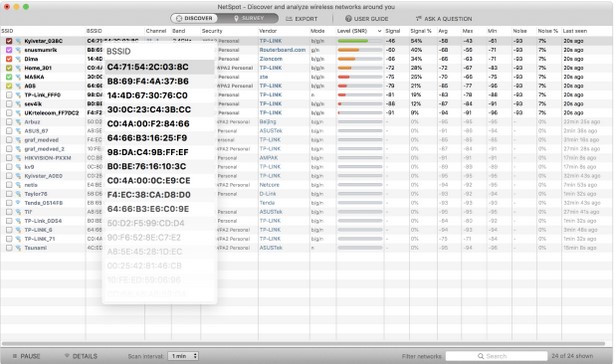Sort by the SSID column header

point(7,31)
